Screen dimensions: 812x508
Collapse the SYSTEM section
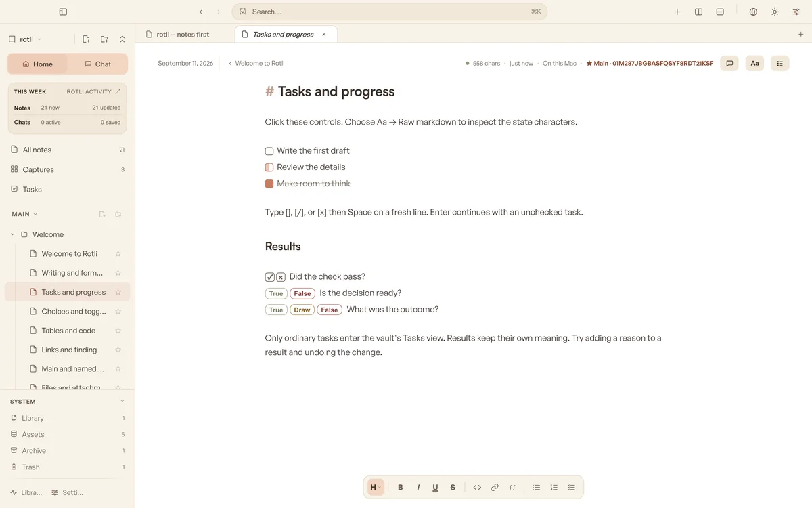(122, 401)
